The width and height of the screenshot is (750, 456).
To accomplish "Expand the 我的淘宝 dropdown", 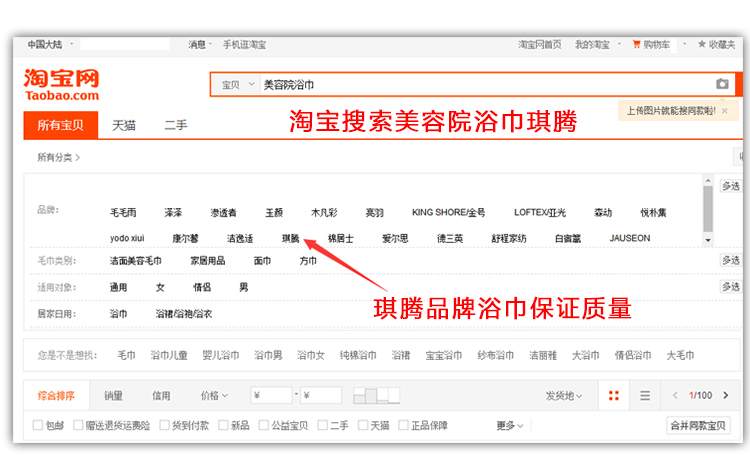I will [619, 44].
